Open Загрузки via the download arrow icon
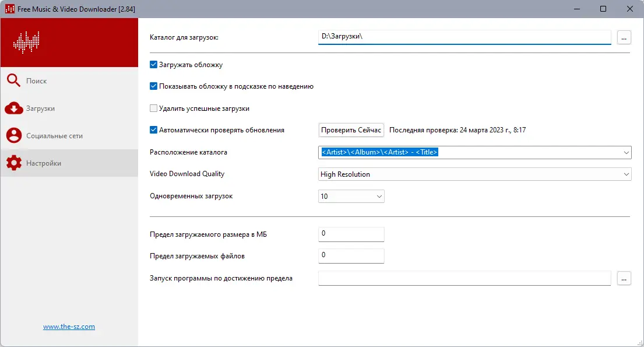 pos(15,108)
